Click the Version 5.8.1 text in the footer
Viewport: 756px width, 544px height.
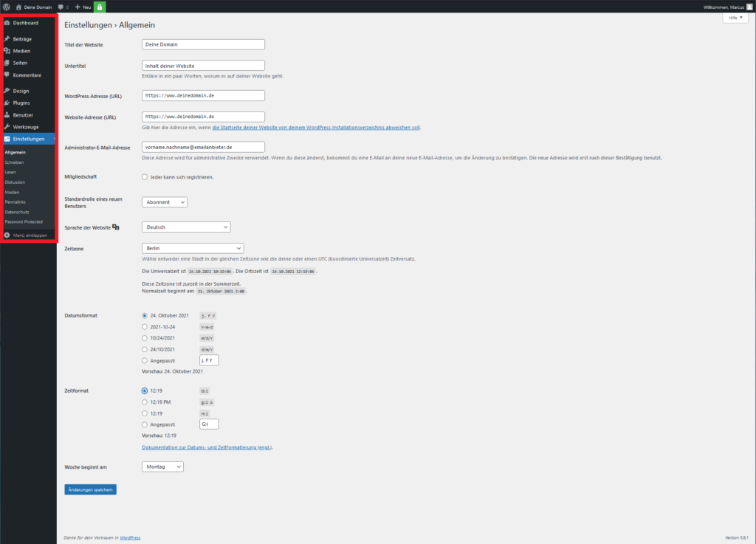click(737, 538)
